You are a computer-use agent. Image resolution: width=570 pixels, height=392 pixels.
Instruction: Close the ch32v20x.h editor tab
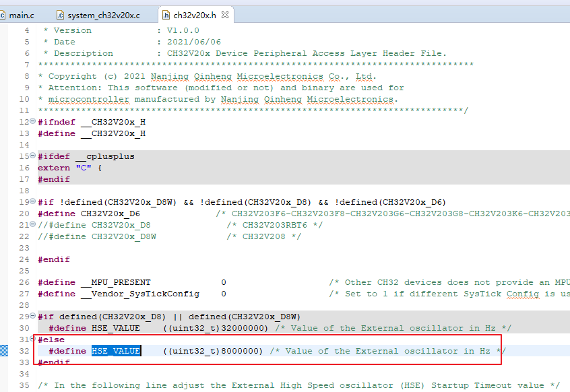click(225, 14)
